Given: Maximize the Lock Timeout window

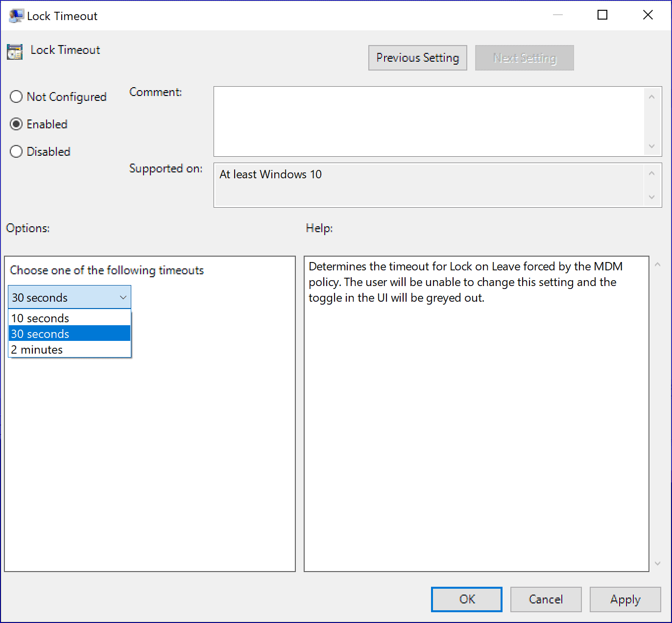Looking at the screenshot, I should (x=602, y=15).
